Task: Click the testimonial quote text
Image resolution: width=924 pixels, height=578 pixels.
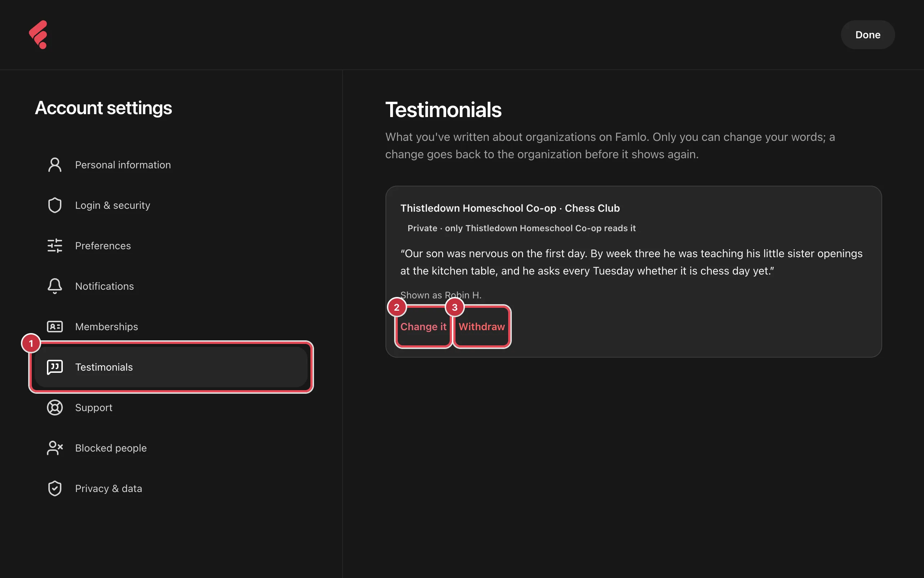Action: click(631, 262)
